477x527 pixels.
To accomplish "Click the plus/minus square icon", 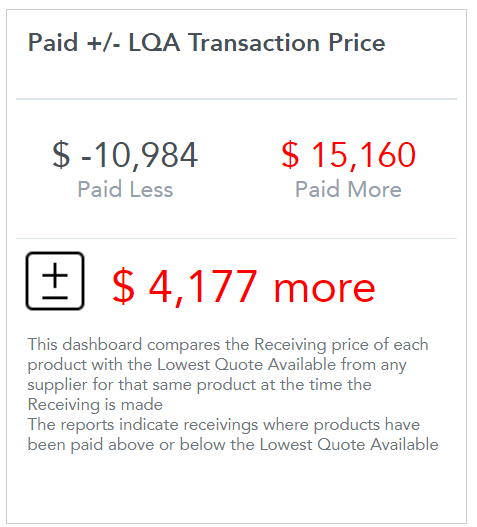I will pos(55,281).
